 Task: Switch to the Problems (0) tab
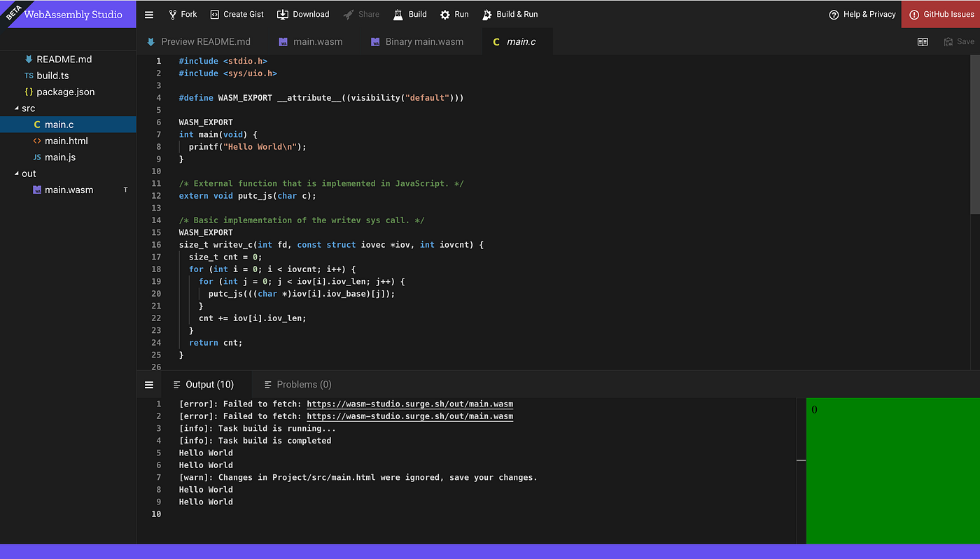pyautogui.click(x=297, y=384)
